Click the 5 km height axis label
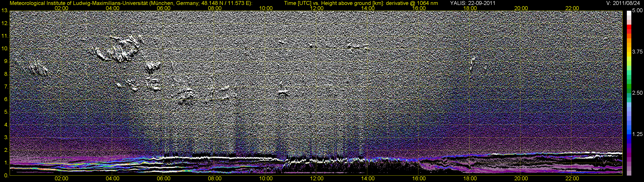The width and height of the screenshot is (644, 182). click(x=6, y=112)
